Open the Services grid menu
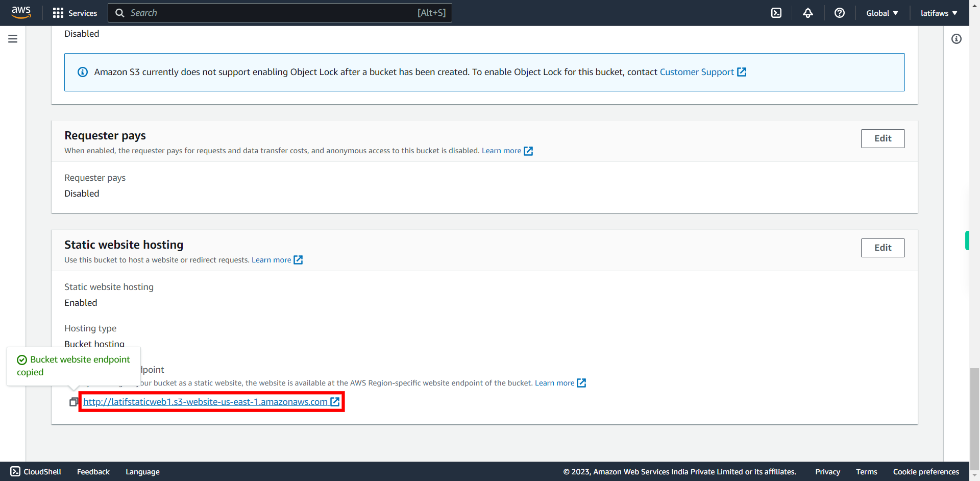 [75, 13]
